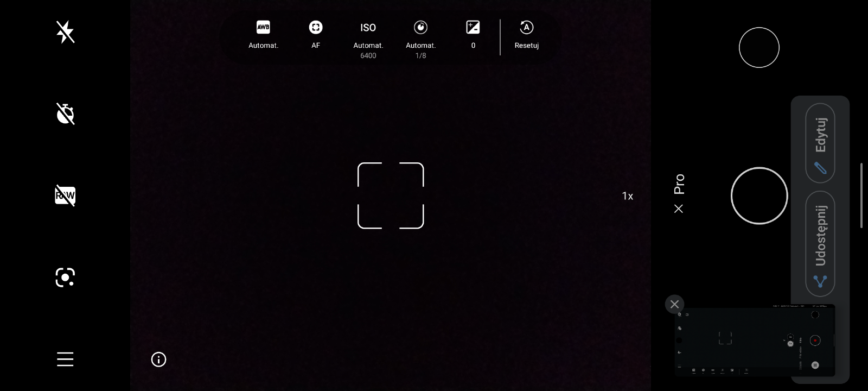Image resolution: width=868 pixels, height=391 pixels.
Task: Dismiss the screenshot preview thumbnail
Action: tap(674, 304)
